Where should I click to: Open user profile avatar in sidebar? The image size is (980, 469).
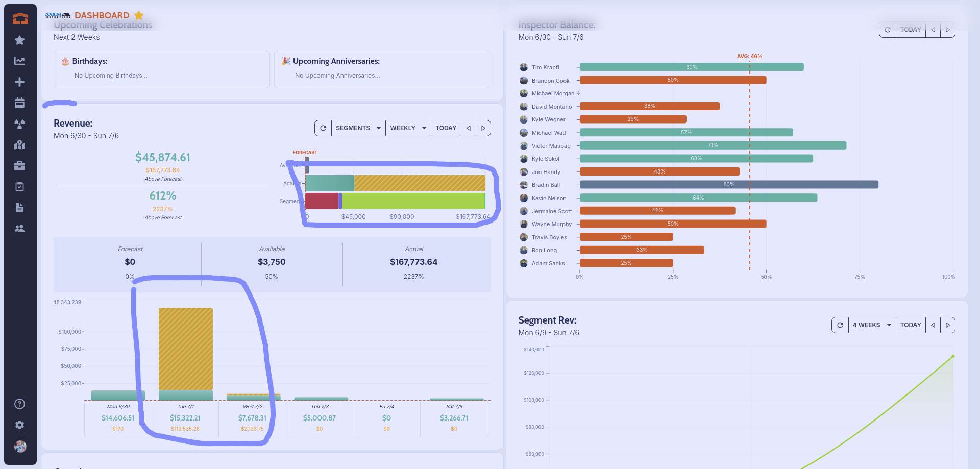pos(20,447)
